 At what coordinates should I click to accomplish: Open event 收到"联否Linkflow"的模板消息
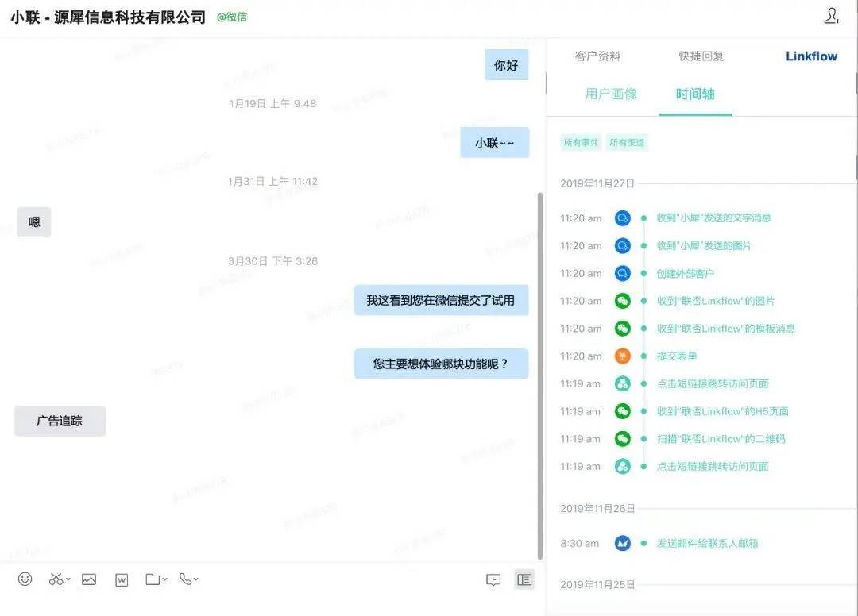pos(725,329)
